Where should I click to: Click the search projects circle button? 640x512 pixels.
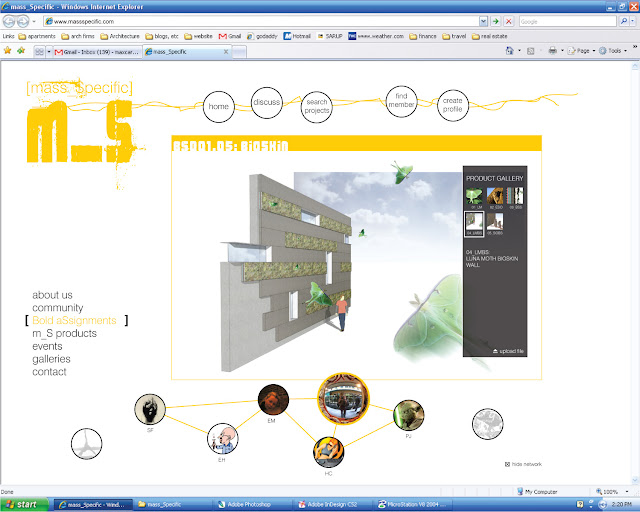[317, 107]
